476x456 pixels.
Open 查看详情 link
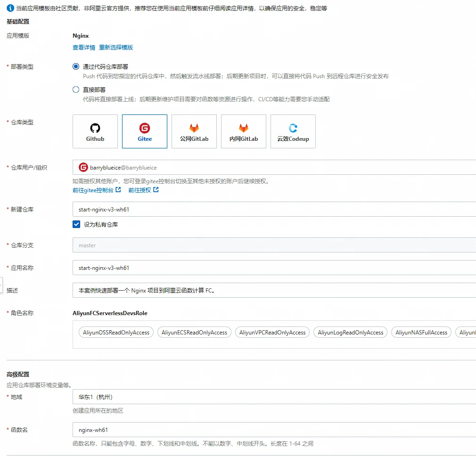(84, 47)
